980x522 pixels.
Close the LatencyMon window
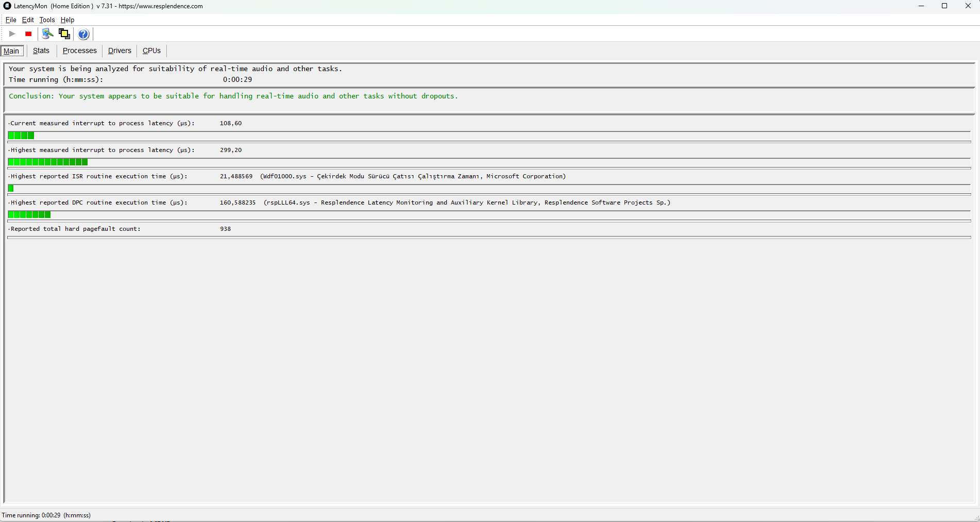[x=968, y=6]
